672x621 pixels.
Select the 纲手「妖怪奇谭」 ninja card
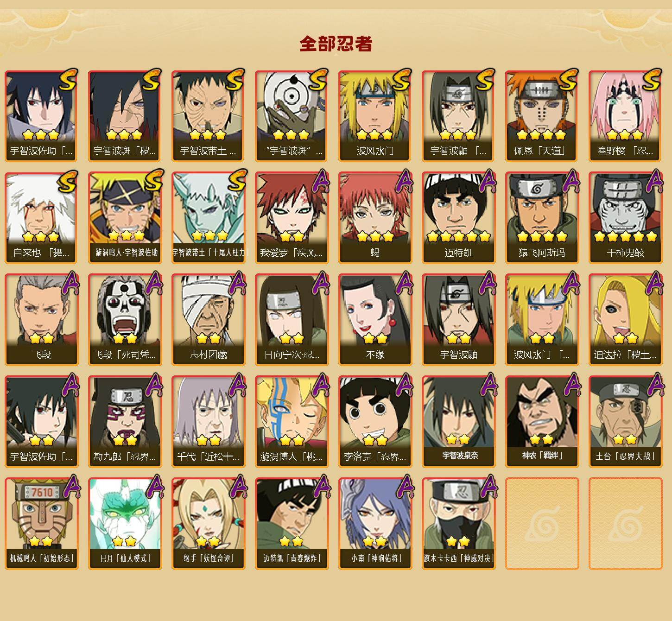208,524
